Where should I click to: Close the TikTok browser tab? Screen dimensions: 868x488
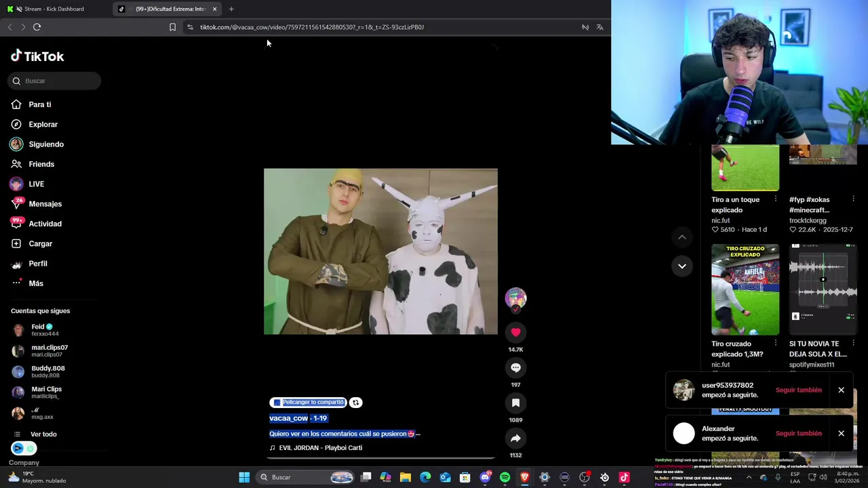[214, 9]
